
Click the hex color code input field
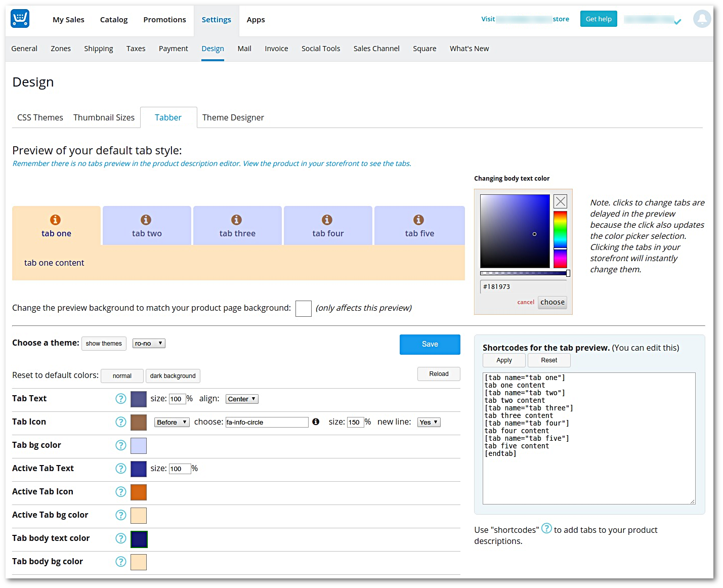tap(523, 287)
